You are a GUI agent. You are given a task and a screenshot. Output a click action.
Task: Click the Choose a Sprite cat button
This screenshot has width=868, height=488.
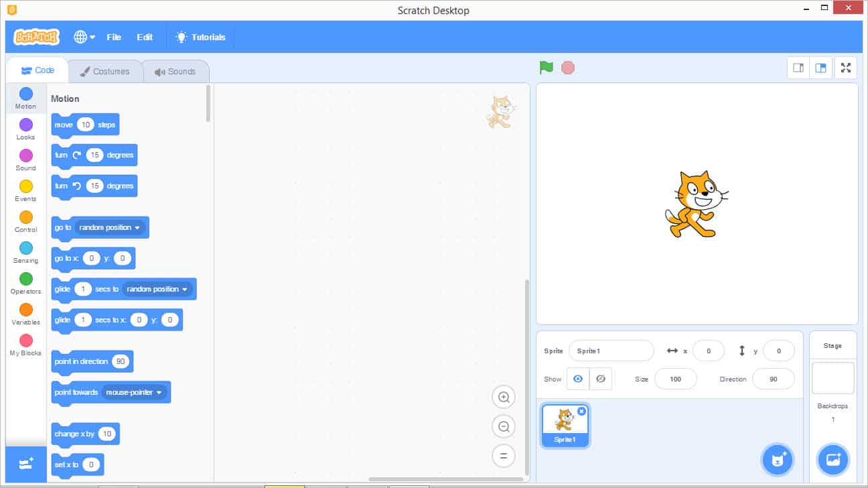tap(778, 460)
